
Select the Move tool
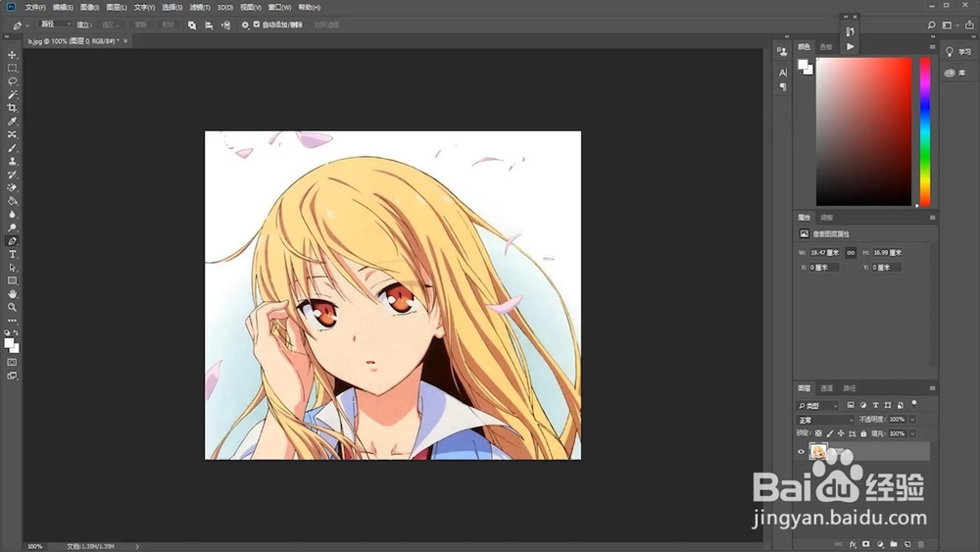(12, 55)
